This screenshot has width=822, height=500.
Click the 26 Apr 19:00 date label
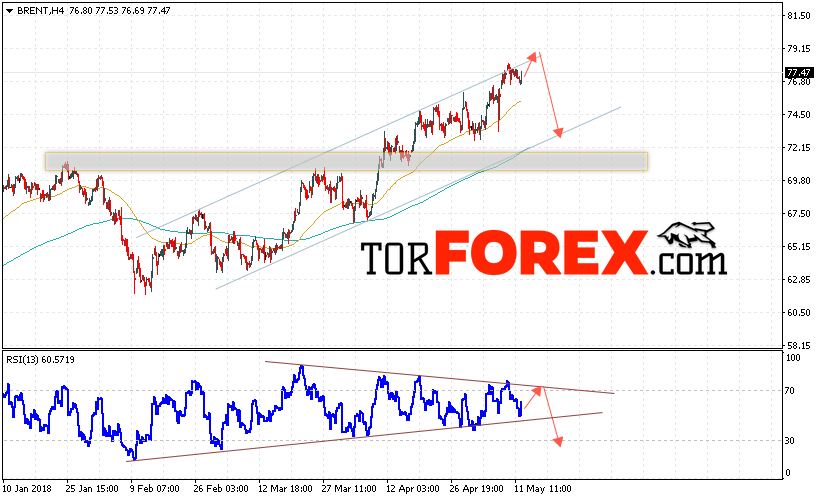pyautogui.click(x=477, y=488)
